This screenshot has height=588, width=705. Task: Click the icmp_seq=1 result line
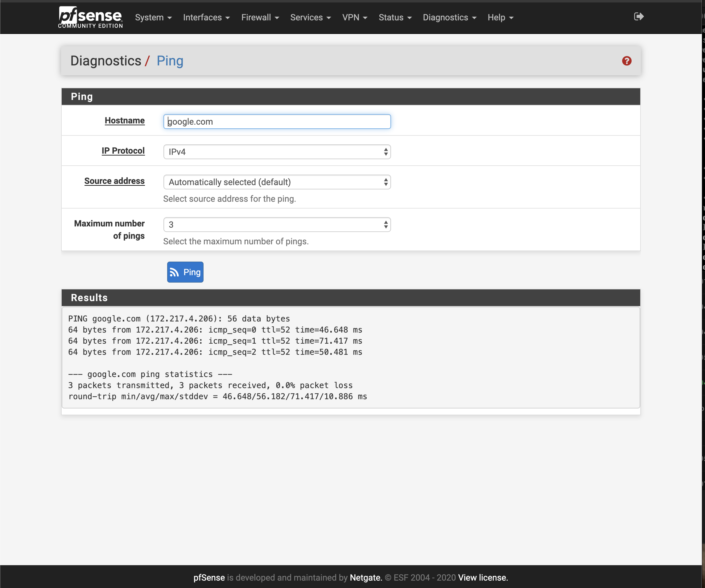(215, 341)
